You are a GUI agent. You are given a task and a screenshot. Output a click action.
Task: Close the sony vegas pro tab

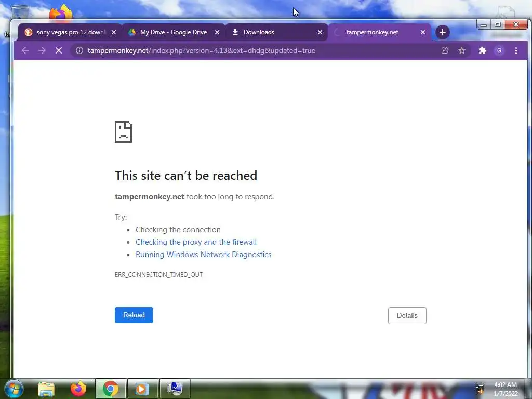coord(114,32)
